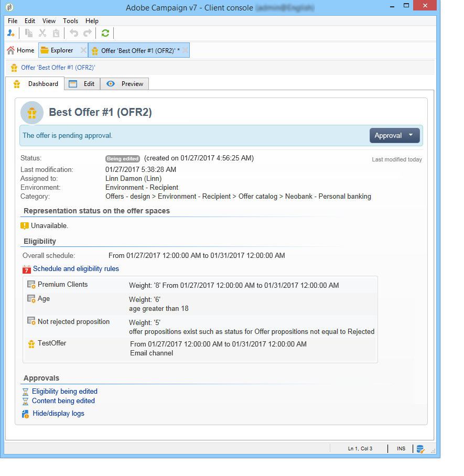Click the hourglass next to Eligibility being edited
The width and height of the screenshot is (464, 476).
click(x=26, y=392)
